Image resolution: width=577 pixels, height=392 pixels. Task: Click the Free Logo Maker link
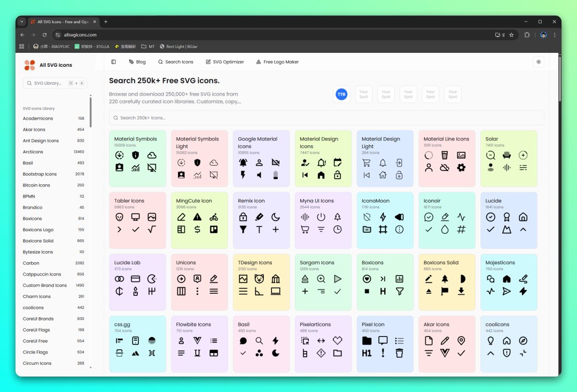[x=277, y=62]
